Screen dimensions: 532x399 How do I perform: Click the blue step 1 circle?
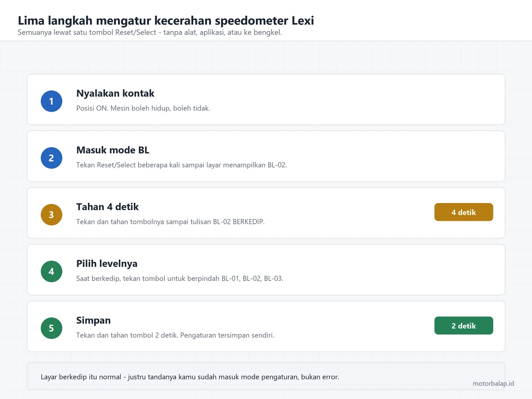(51, 101)
